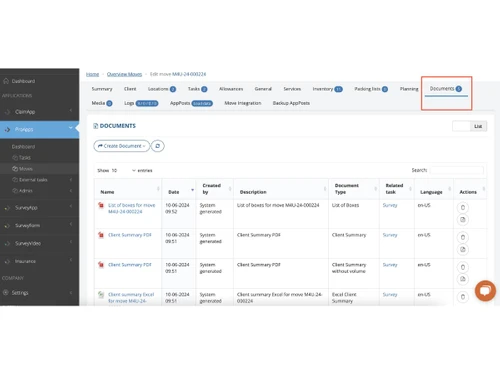Sort table by Date column header
The image size is (500, 375).
click(179, 189)
